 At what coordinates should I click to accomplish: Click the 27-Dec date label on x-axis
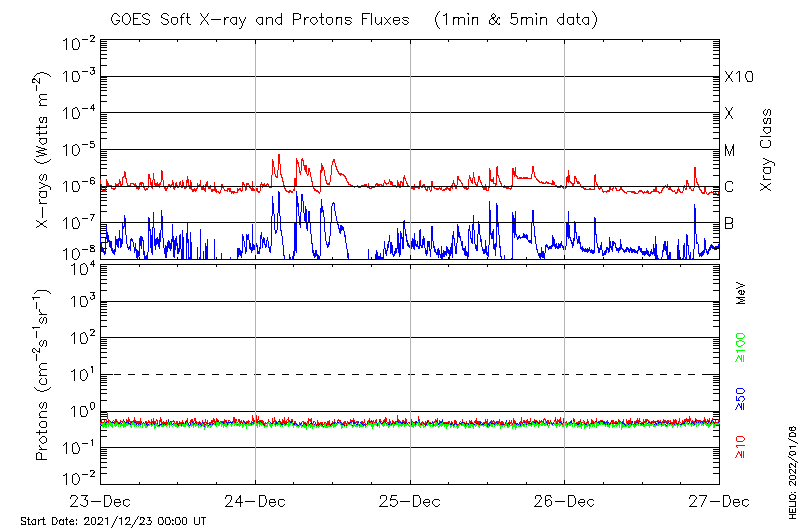(718, 499)
